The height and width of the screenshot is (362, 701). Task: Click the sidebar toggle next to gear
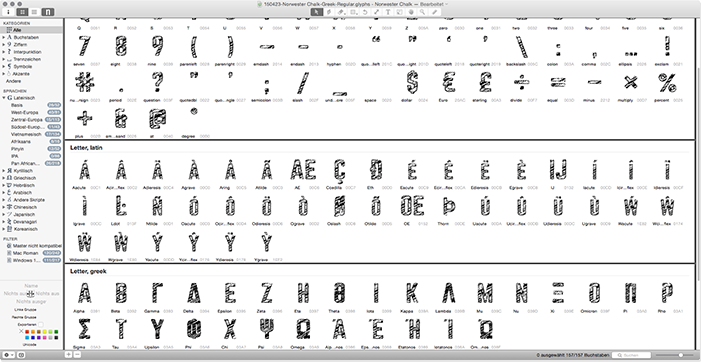(x=21, y=355)
